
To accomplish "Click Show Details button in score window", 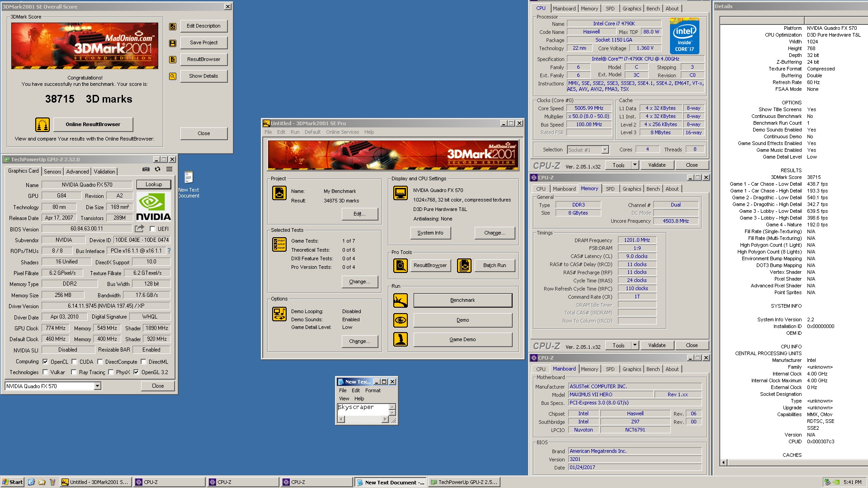I will coord(204,76).
